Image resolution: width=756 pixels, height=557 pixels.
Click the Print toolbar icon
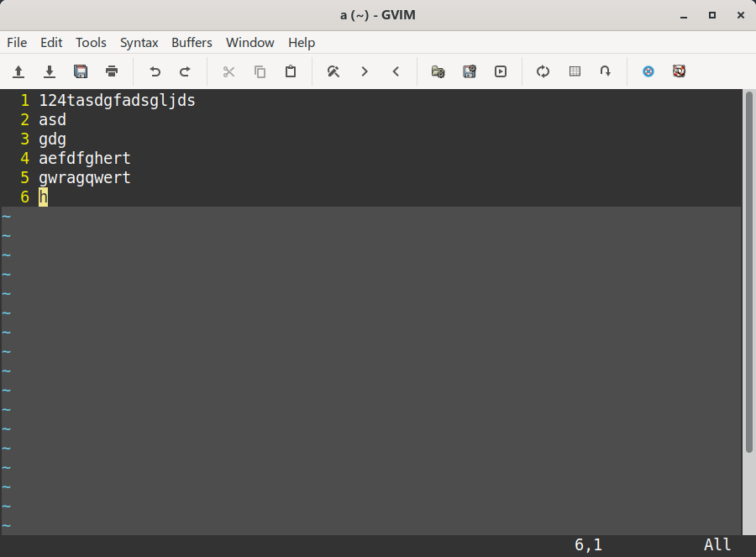pos(112,72)
